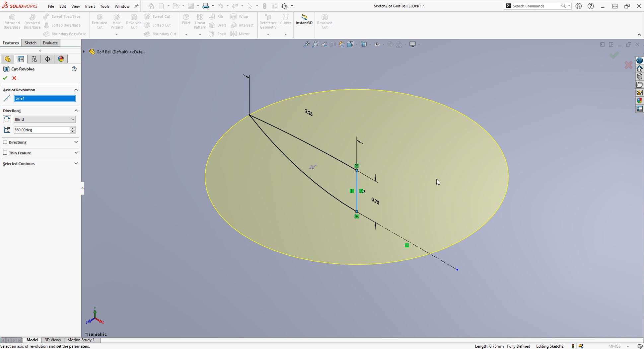Select the Extruded Boss/Base tool
This screenshot has height=349, width=644.
tap(12, 21)
